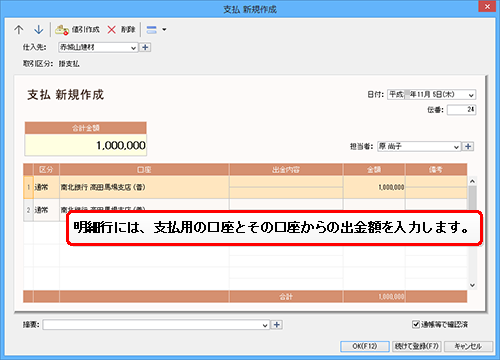Click the 削除 delete button
Viewport: 500px width, 360px height.
click(121, 30)
